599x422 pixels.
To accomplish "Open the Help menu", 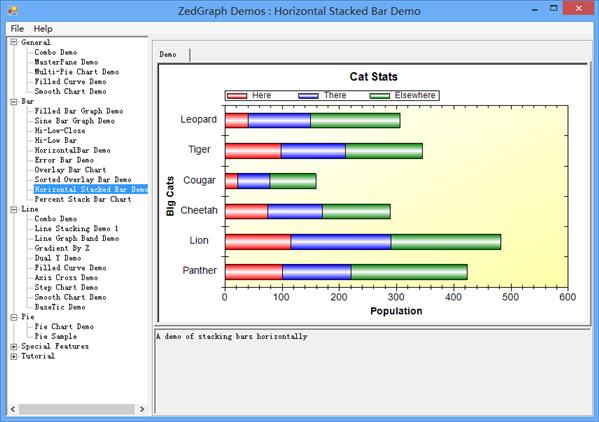I will tap(43, 29).
